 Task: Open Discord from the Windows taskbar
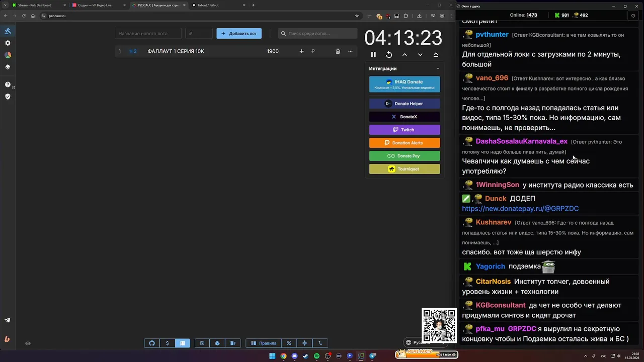pyautogui.click(x=294, y=356)
